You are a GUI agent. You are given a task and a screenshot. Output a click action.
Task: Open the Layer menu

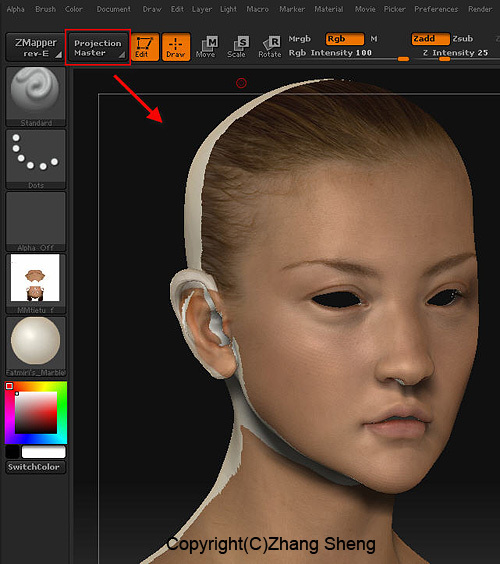click(202, 9)
